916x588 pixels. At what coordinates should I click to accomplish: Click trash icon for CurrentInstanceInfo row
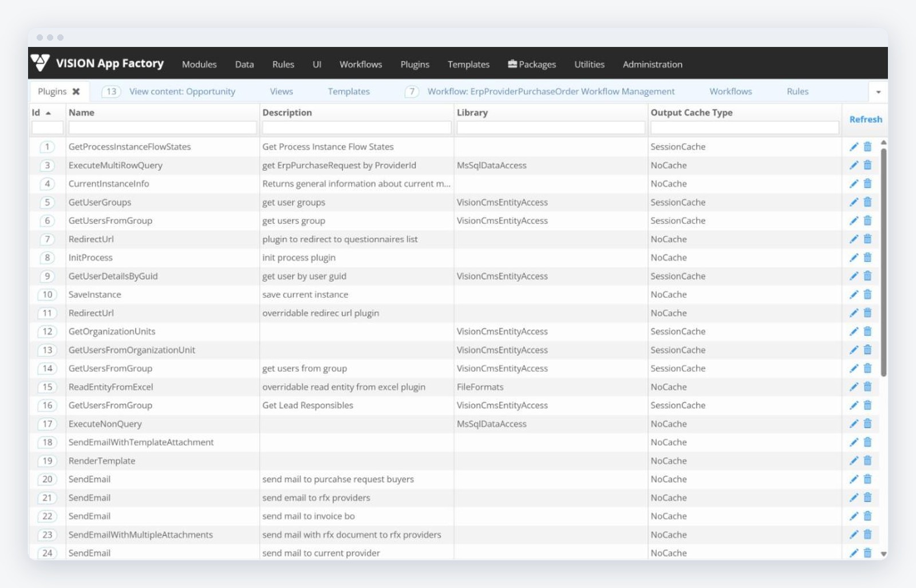click(867, 183)
